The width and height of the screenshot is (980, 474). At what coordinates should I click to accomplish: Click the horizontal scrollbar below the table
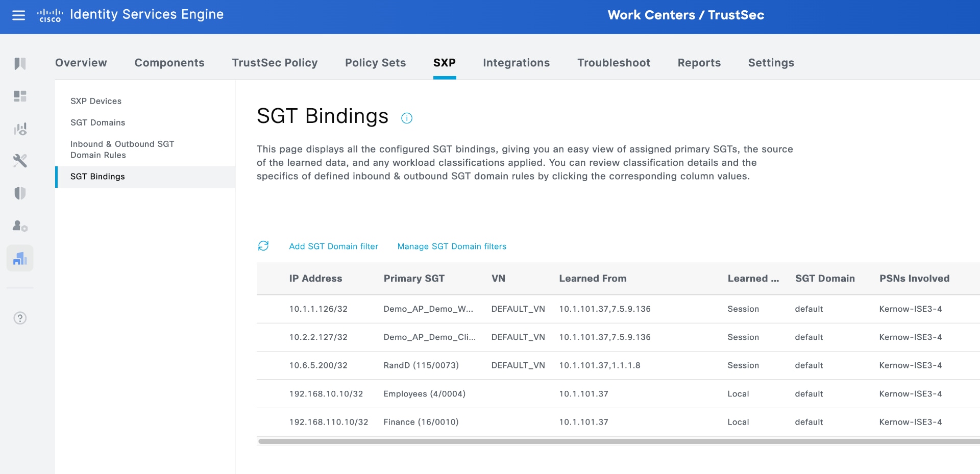612,441
